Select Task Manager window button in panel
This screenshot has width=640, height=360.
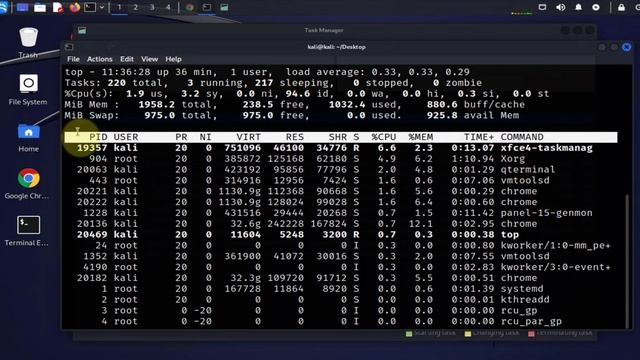[x=224, y=7]
